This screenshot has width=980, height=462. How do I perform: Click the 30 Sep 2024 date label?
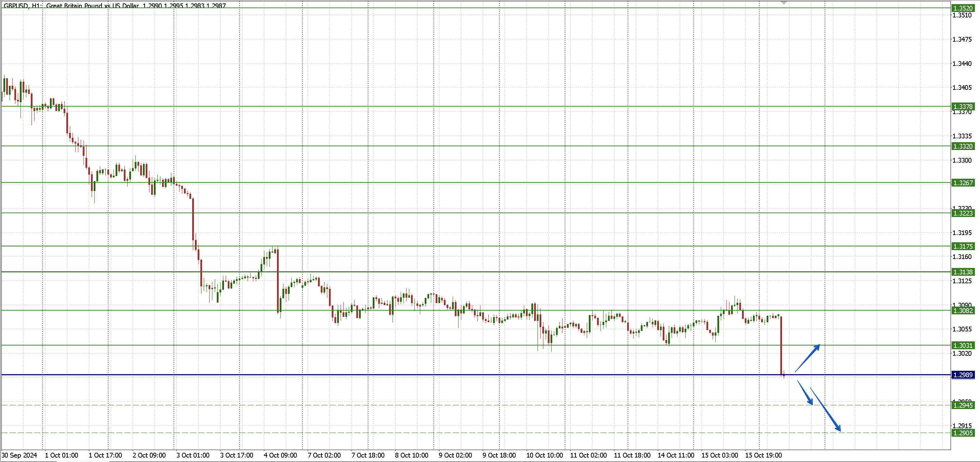click(x=19, y=455)
